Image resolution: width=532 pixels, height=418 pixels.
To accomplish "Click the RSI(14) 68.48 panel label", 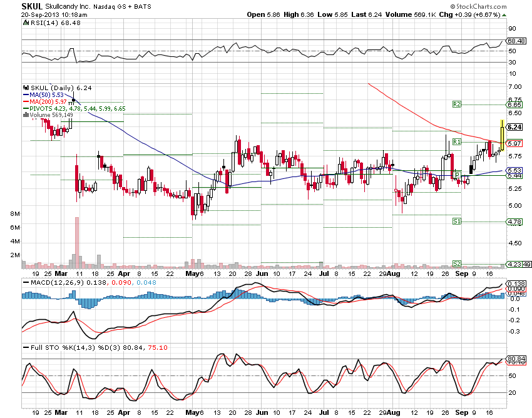I will [x=55, y=23].
